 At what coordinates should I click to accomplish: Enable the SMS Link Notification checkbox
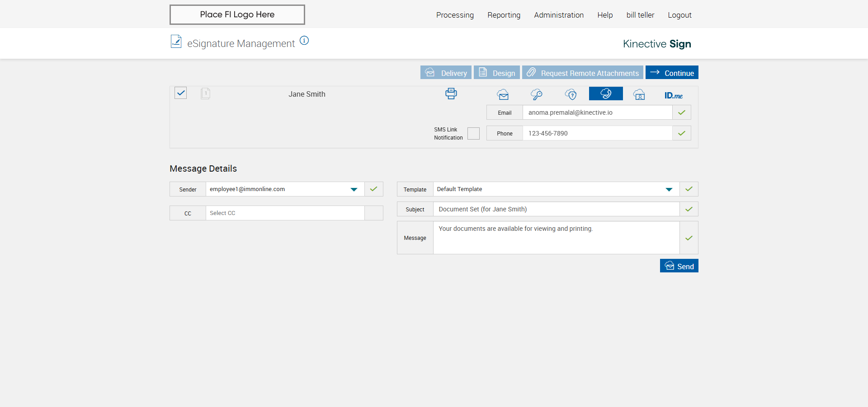pyautogui.click(x=473, y=133)
